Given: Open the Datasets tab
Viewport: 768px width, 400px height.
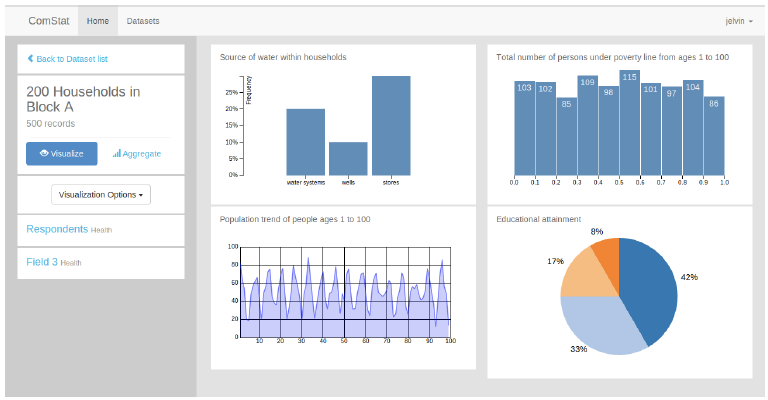Looking at the screenshot, I should pyautogui.click(x=142, y=20).
